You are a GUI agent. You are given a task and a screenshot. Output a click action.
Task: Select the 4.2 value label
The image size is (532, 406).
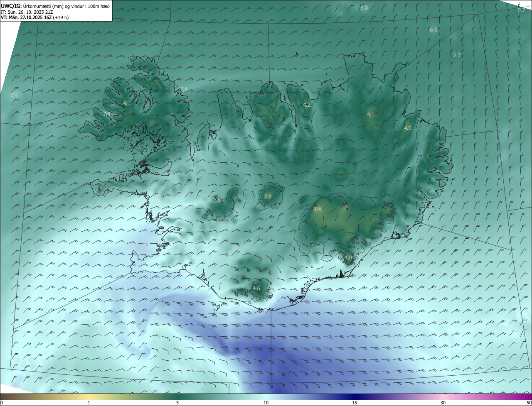[x=307, y=105]
